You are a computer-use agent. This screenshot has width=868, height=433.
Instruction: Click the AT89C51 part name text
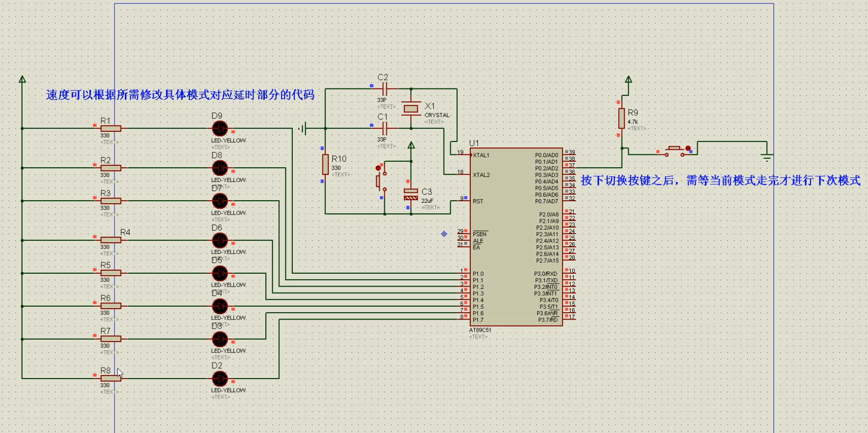coord(480,330)
